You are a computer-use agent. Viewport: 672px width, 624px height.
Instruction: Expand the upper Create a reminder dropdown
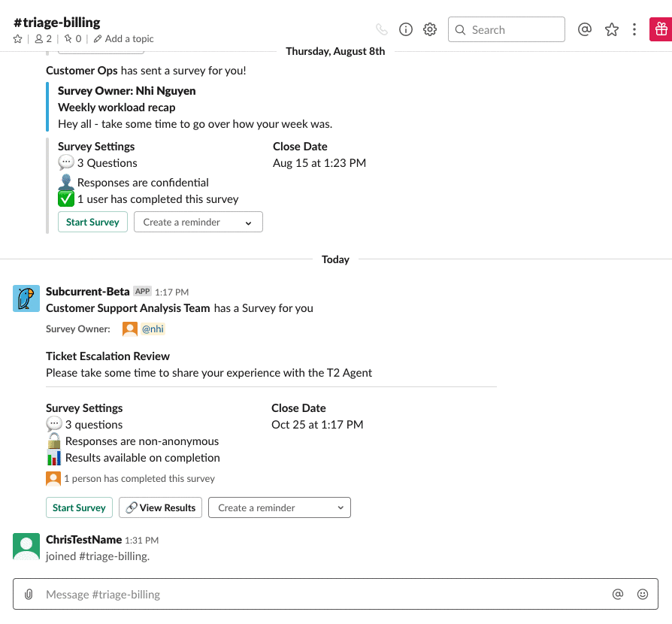198,223
